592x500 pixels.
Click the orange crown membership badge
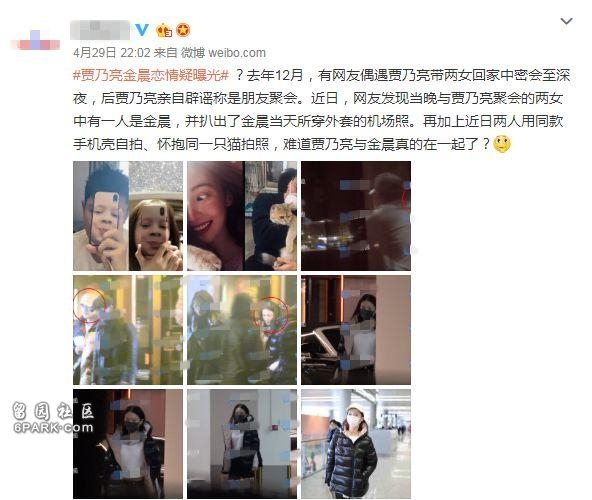164,30
